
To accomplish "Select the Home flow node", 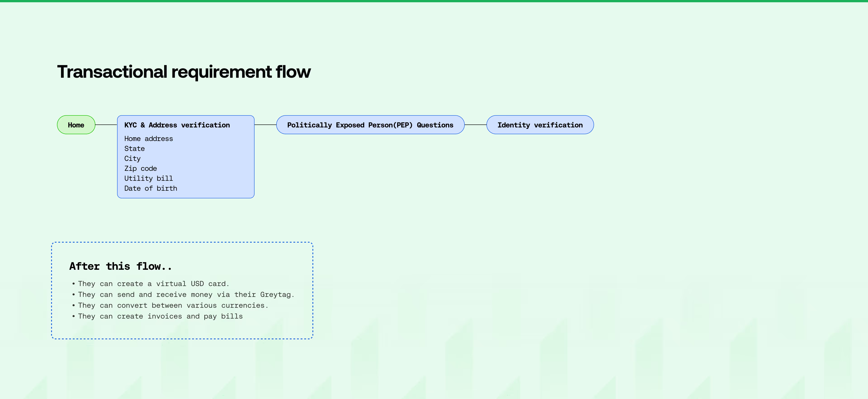I will coord(76,125).
